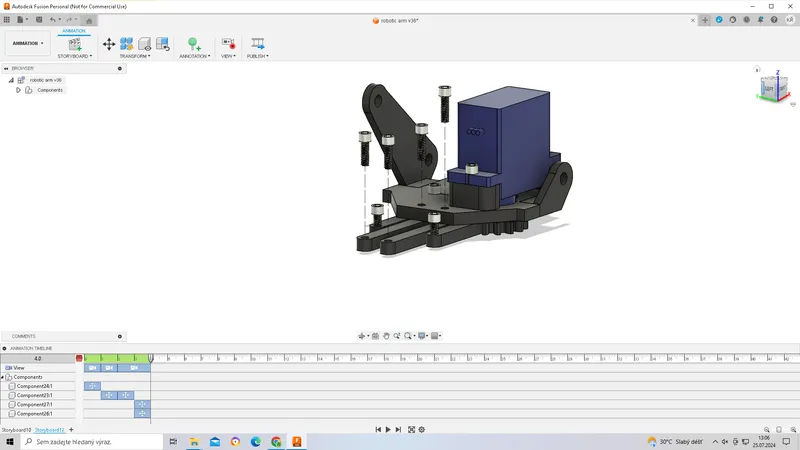Open the File menu icon

pos(21,20)
